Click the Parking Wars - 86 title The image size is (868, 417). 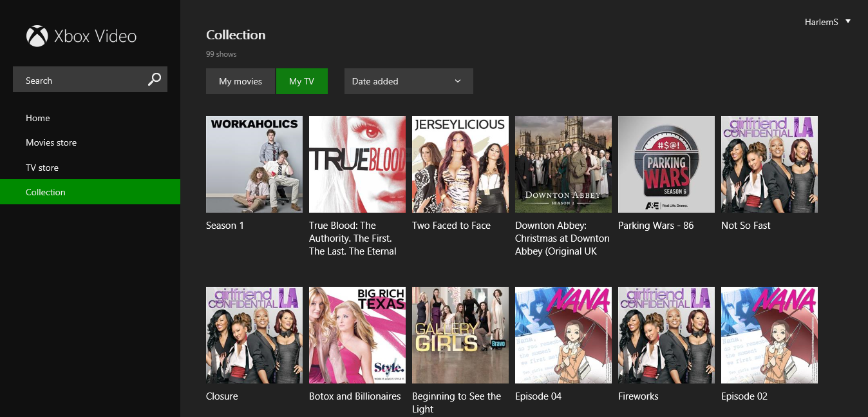[x=656, y=226]
